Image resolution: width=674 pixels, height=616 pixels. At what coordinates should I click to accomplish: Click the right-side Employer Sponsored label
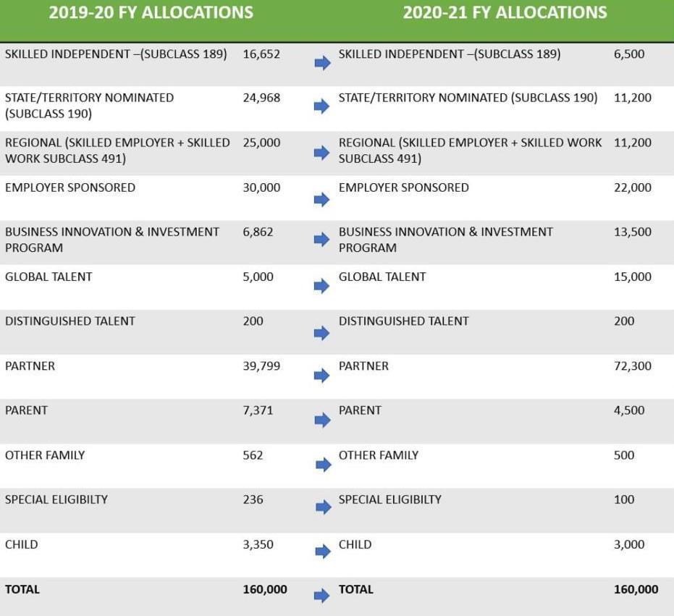(403, 188)
